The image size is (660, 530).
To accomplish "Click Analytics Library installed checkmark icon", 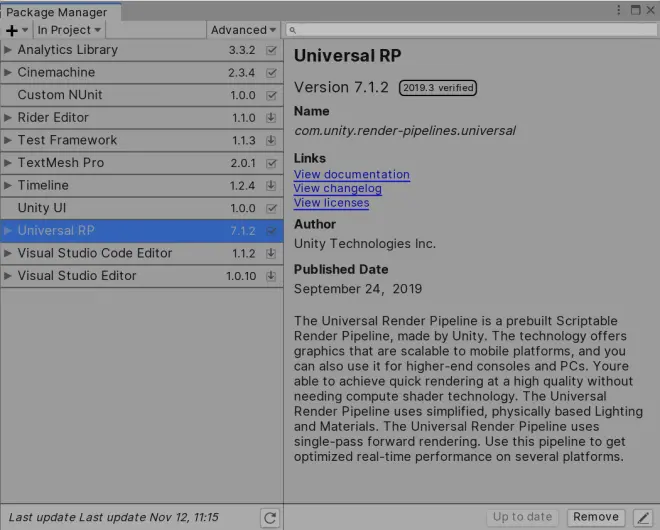I will pyautogui.click(x=271, y=50).
